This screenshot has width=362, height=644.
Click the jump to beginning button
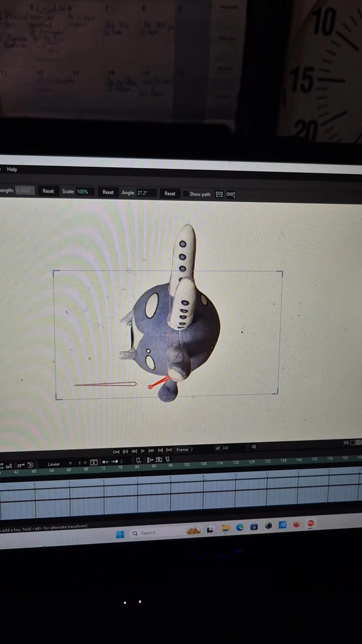point(125,451)
